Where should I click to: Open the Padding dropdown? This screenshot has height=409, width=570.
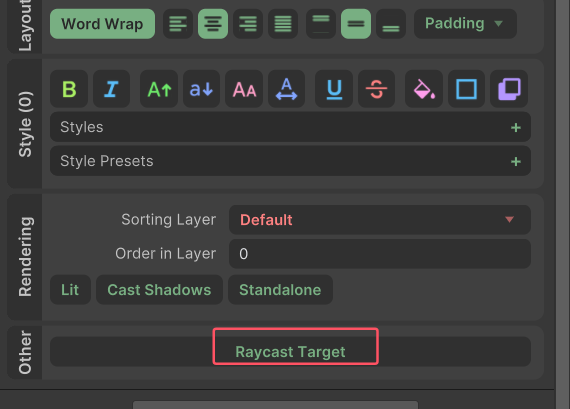pos(465,24)
